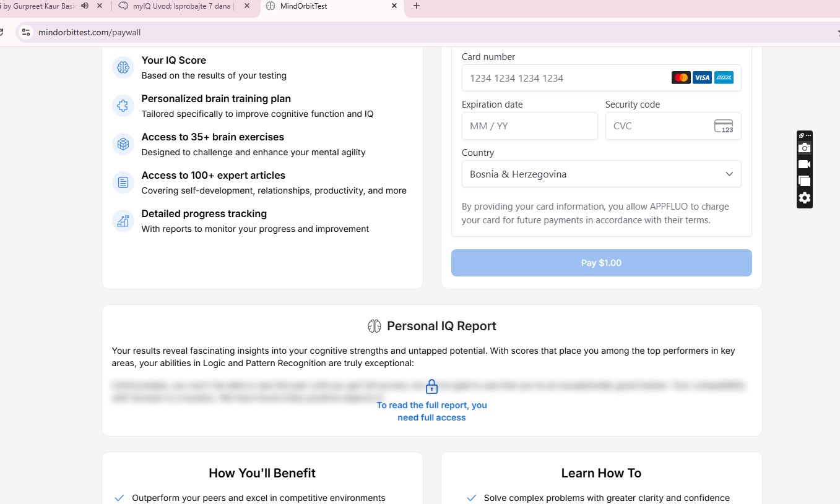Click the Pay $1.00 button
Screen dimensions: 840x504
602,263
